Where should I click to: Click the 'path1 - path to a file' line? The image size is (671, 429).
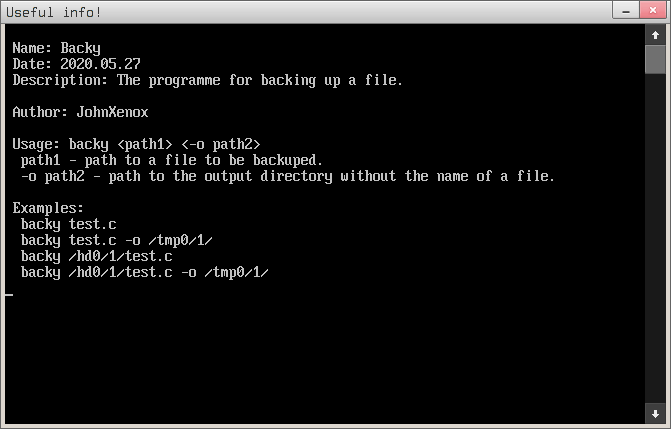pyautogui.click(x=171, y=160)
